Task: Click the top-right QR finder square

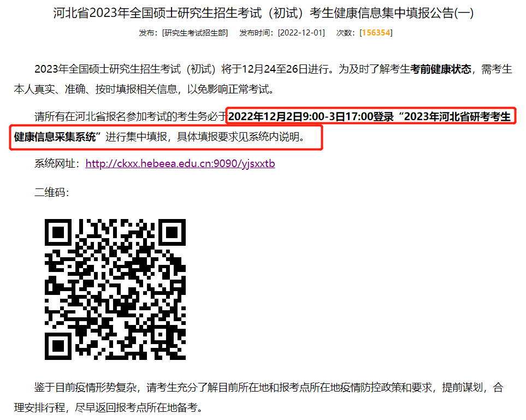Action: [172, 232]
